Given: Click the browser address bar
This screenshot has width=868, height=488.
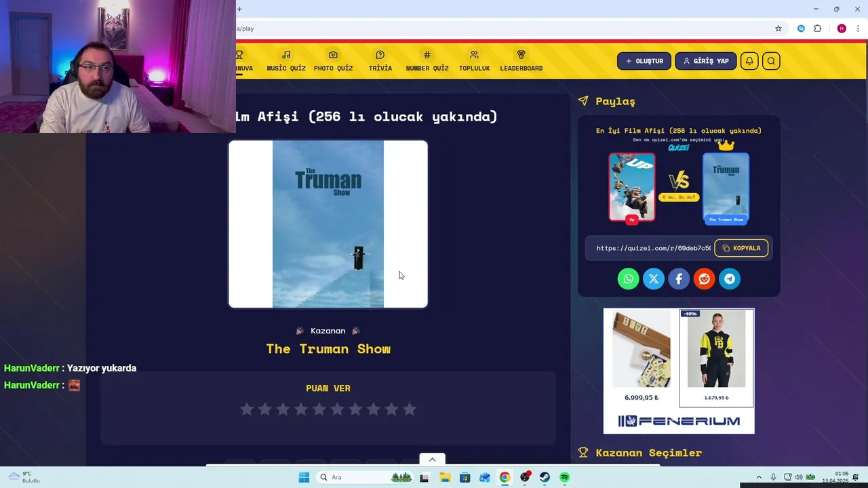Looking at the screenshot, I should coord(502,28).
